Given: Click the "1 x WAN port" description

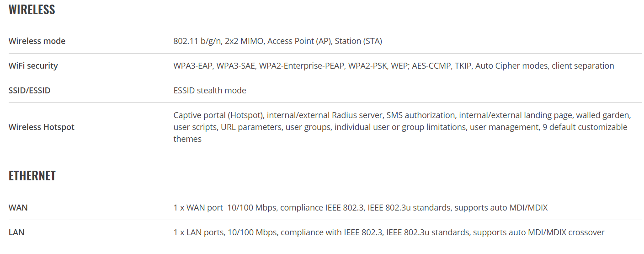Looking at the screenshot, I should 198,208.
